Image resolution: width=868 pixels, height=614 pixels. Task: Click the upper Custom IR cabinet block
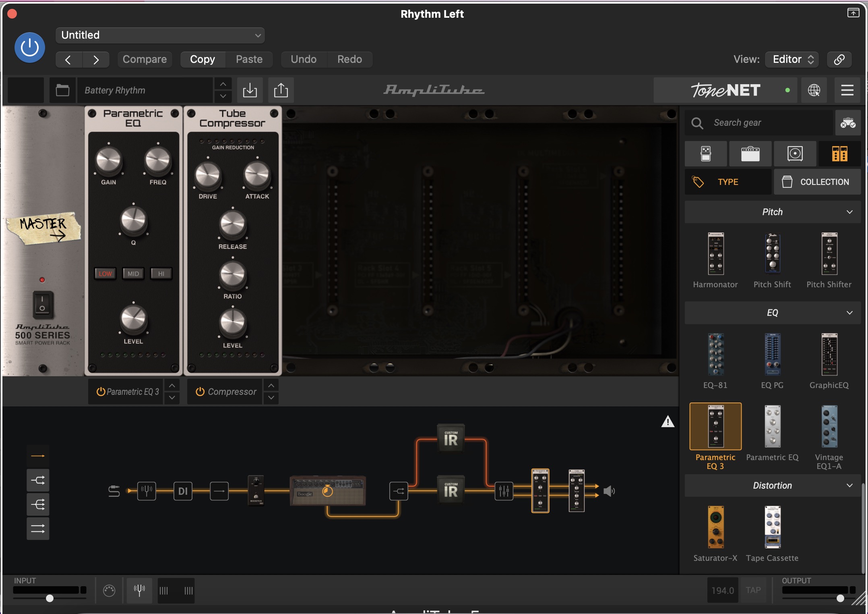pyautogui.click(x=451, y=438)
